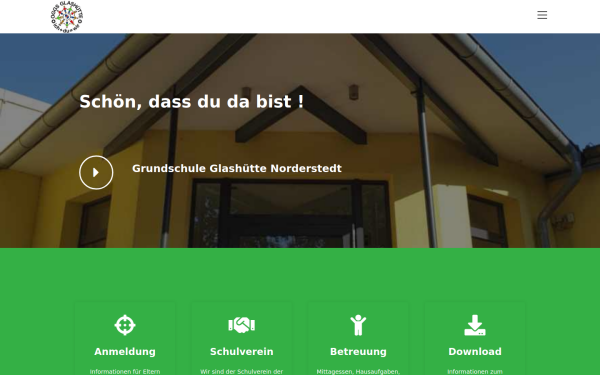Click 'Informationen zum' text under Download

coord(475,371)
